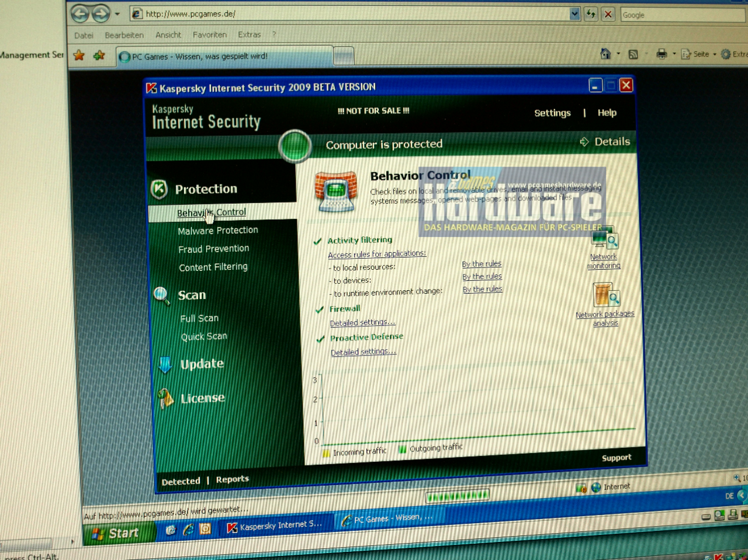Open the Seite dropdown

699,54
